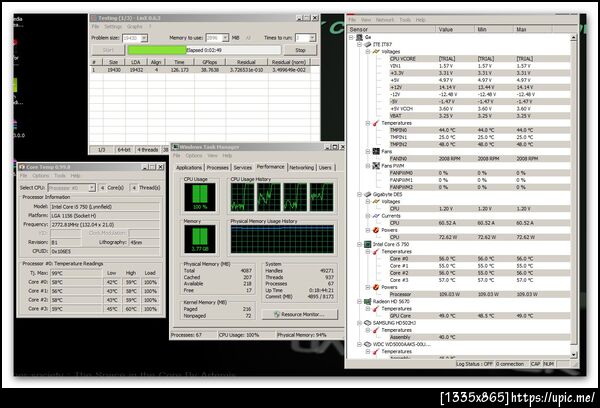This screenshot has width=600, height=408.
Task: Open the Settings menu in LinX
Action: coord(113,27)
